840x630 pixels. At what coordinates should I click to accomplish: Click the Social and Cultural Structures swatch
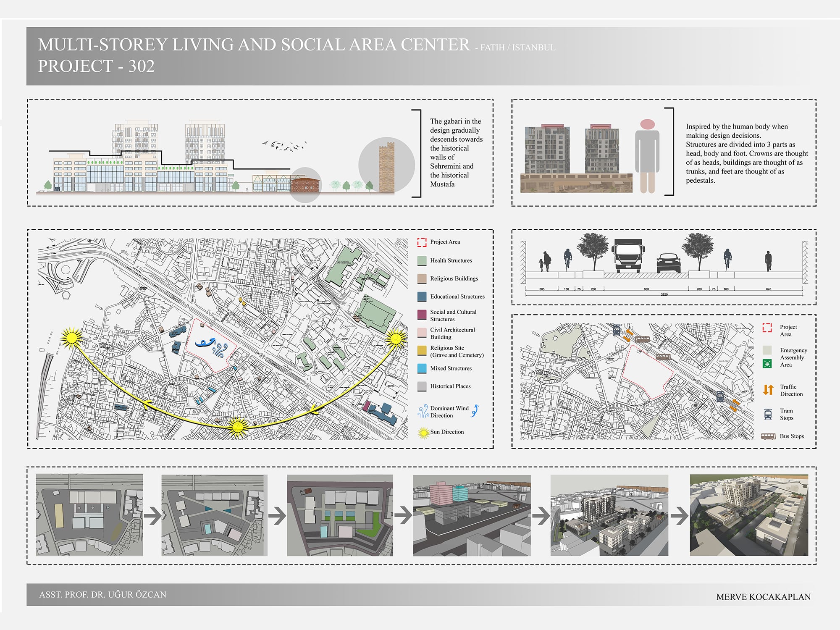click(x=422, y=315)
